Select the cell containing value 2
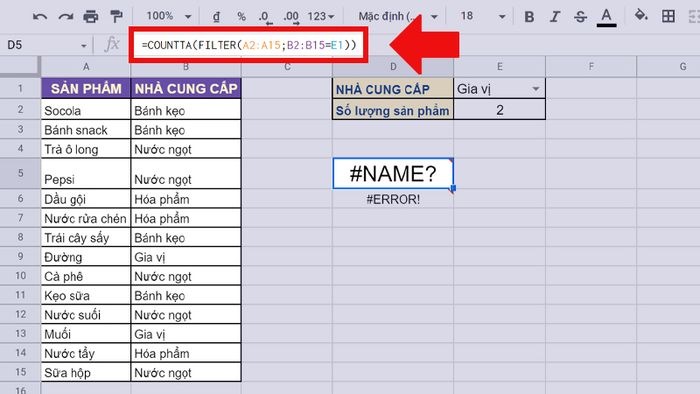 (x=500, y=110)
